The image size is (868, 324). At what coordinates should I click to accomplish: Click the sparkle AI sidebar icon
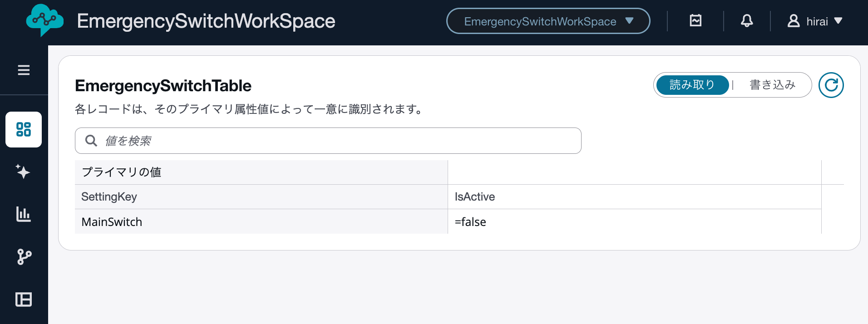(x=23, y=172)
